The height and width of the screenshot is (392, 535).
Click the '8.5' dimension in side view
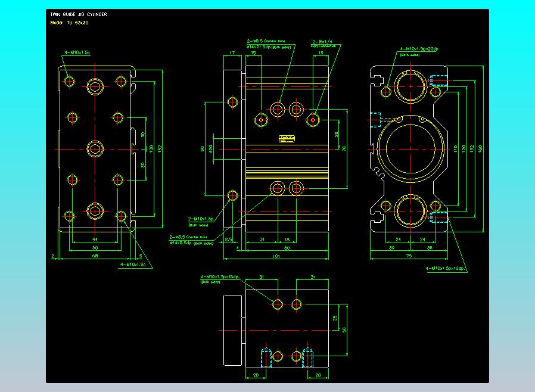tap(229, 239)
